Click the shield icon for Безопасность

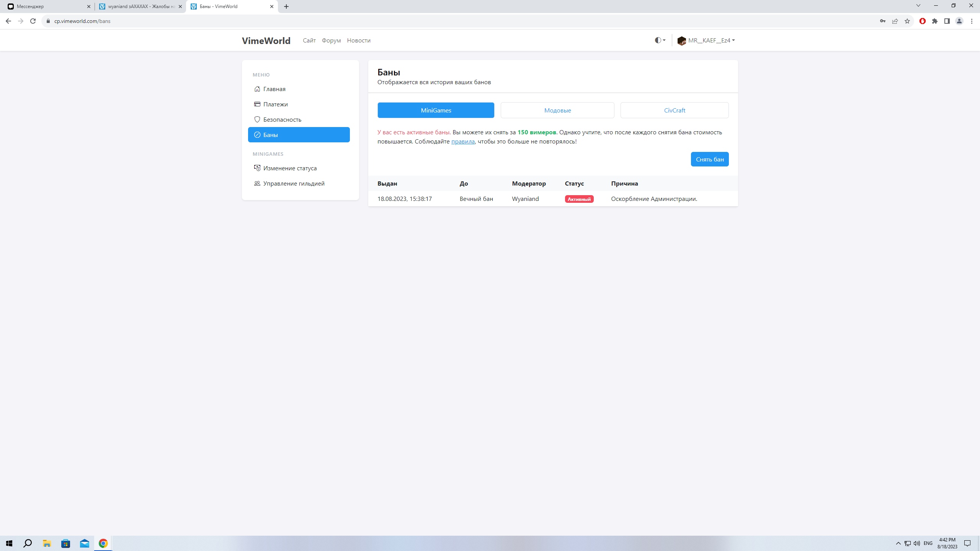pos(257,119)
